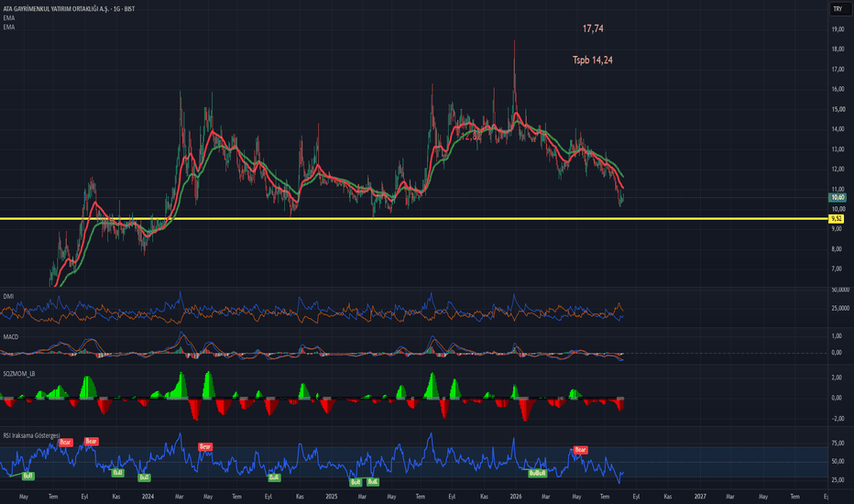854x504 pixels.
Task: Click the 50,00 RSI scale value
Action: coord(838,461)
